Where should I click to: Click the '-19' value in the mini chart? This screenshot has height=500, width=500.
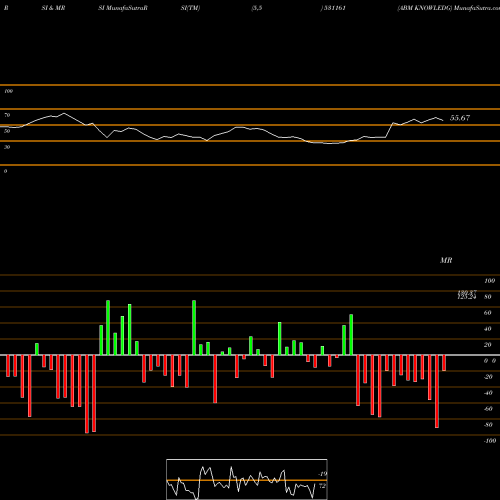(322, 474)
